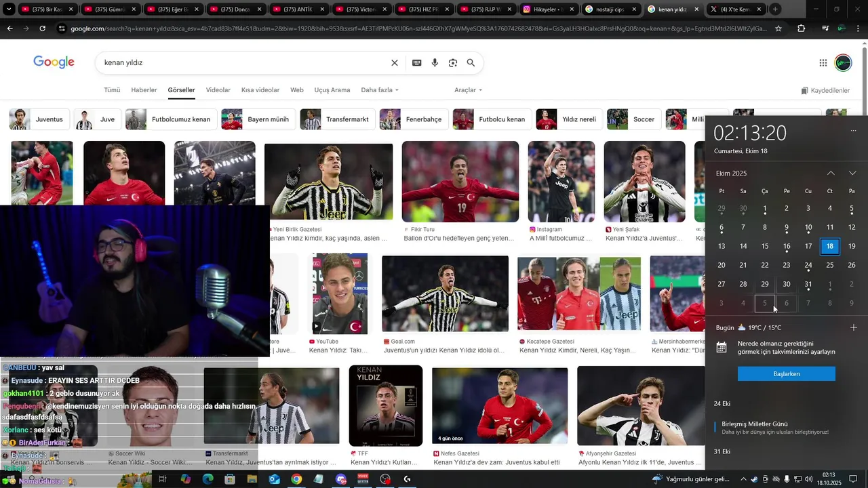This screenshot has width=868, height=488.
Task: Open the Birleşmiş Milletler Günü event
Action: click(787, 427)
